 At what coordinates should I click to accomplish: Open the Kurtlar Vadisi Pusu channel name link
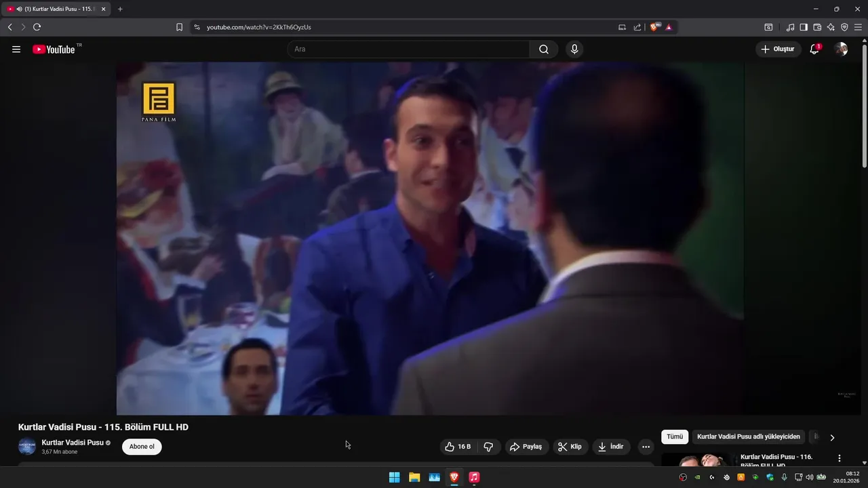[x=73, y=443]
